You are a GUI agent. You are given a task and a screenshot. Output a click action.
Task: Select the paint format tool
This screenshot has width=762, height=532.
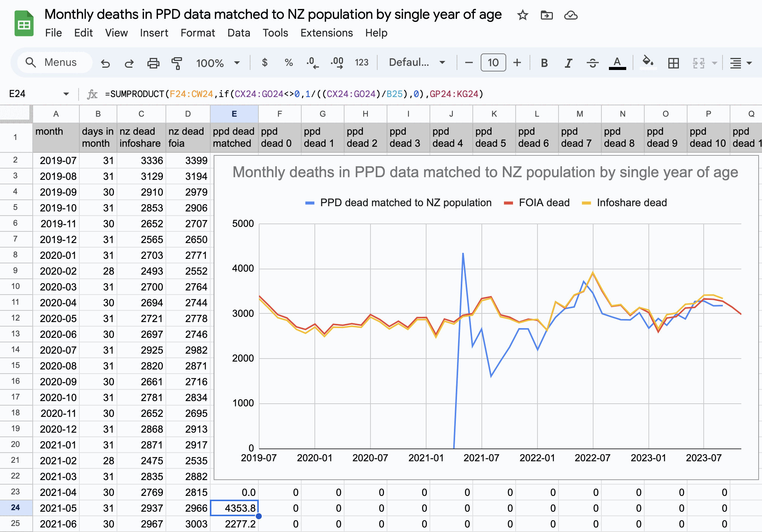pyautogui.click(x=176, y=63)
